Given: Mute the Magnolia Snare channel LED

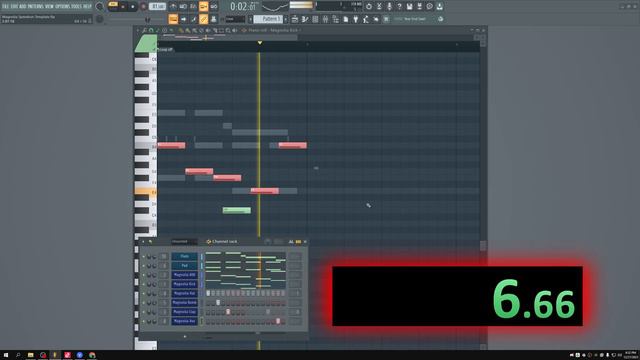Looking at the screenshot, I should pos(143,302).
